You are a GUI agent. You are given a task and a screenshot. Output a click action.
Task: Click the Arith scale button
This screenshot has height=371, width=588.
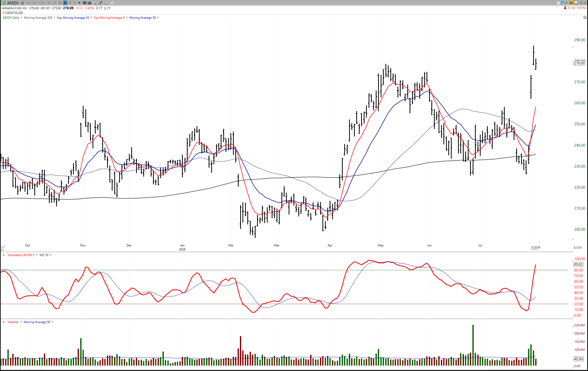pyautogui.click(x=577, y=248)
